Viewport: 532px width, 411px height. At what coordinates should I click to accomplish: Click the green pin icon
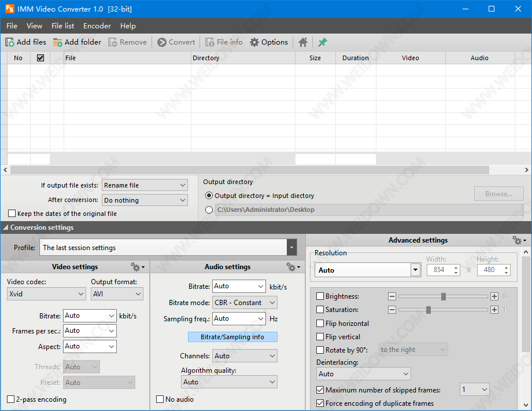coord(322,42)
